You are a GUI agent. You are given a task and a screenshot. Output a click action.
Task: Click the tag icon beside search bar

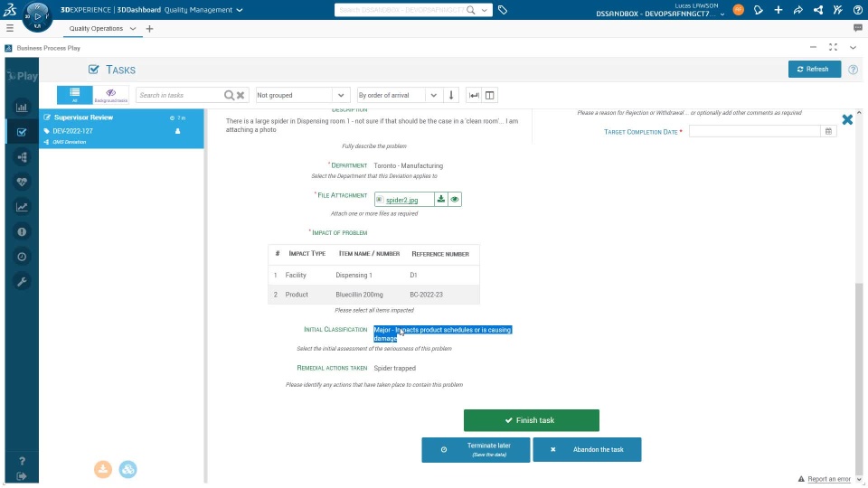[x=503, y=9]
